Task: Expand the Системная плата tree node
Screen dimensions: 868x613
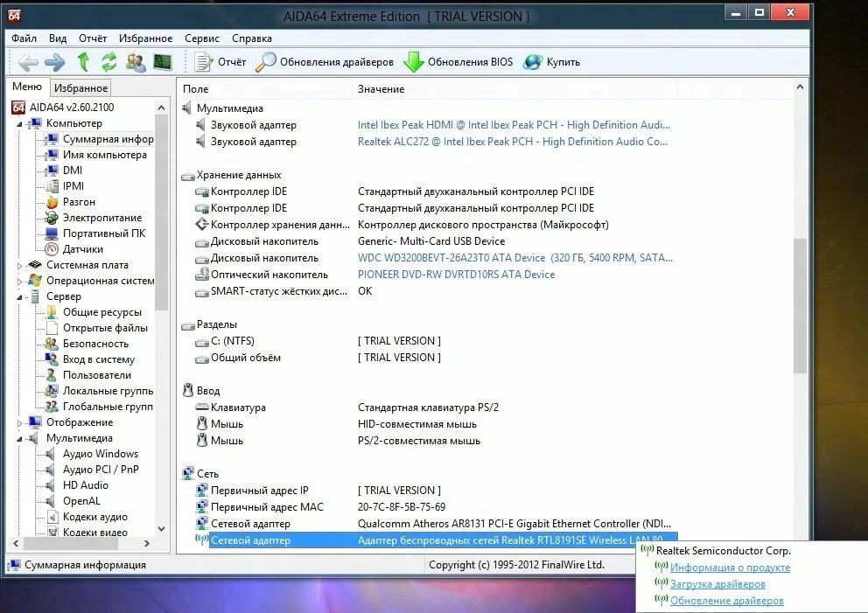Action: pos(19,266)
